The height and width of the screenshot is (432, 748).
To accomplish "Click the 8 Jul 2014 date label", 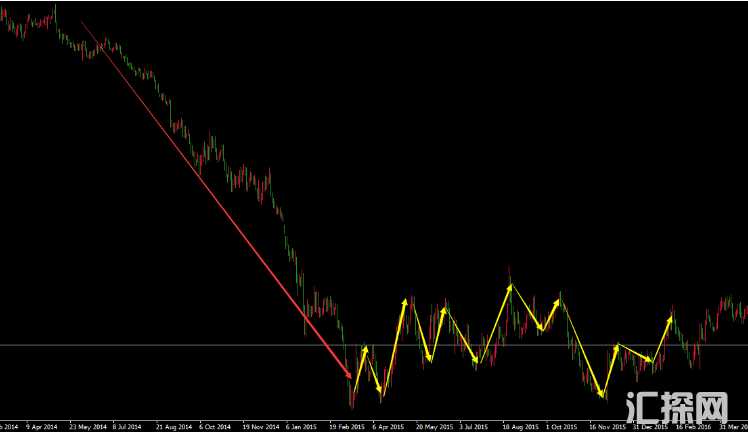I will (128, 426).
